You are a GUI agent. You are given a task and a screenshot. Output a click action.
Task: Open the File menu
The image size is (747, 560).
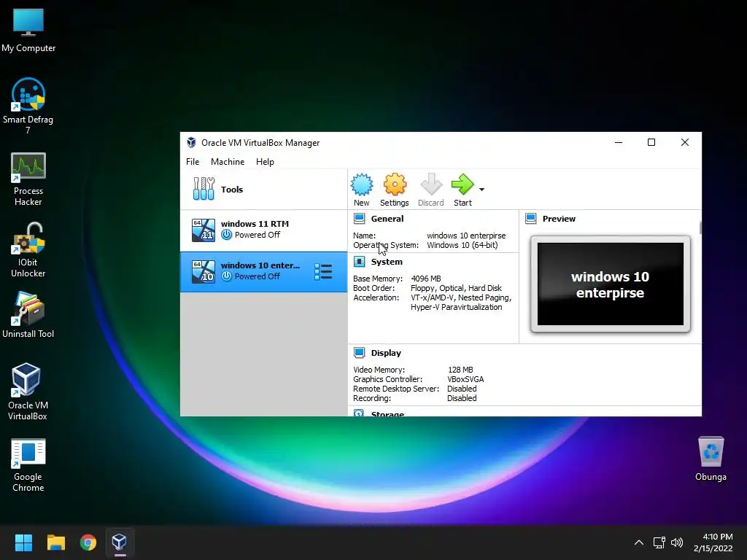click(x=193, y=162)
